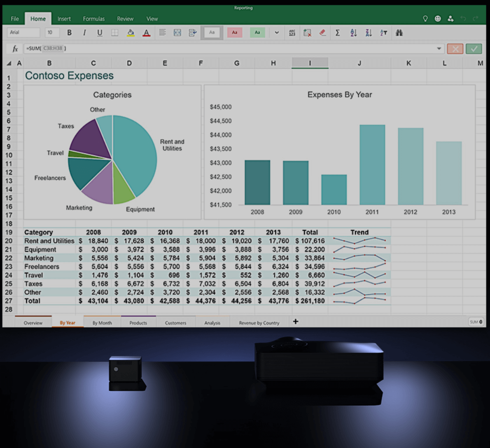Click the Categories chart title
490x448 pixels.
click(112, 95)
